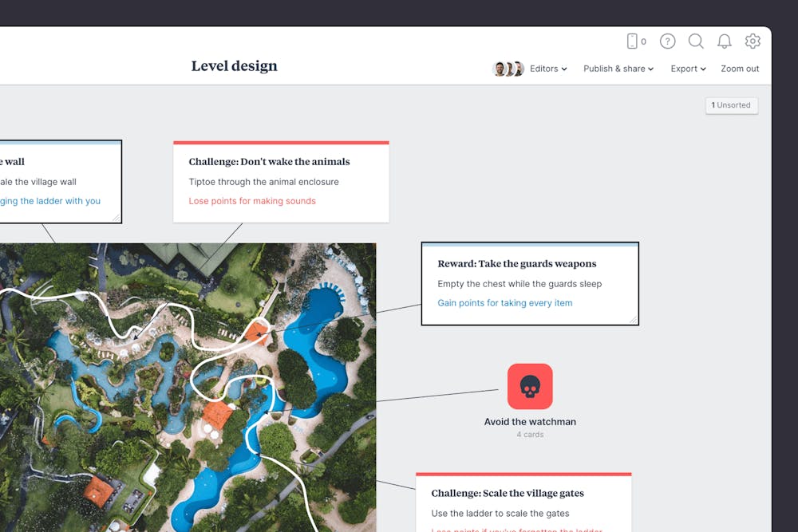The height and width of the screenshot is (532, 798).
Task: View notifications via the bell icon
Action: (x=725, y=41)
